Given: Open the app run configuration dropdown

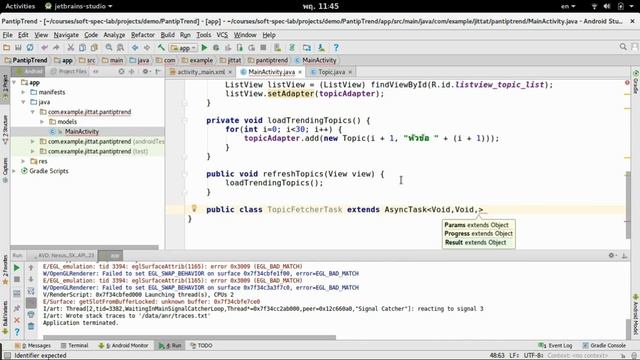Looking at the screenshot, I should pyautogui.click(x=184, y=48).
